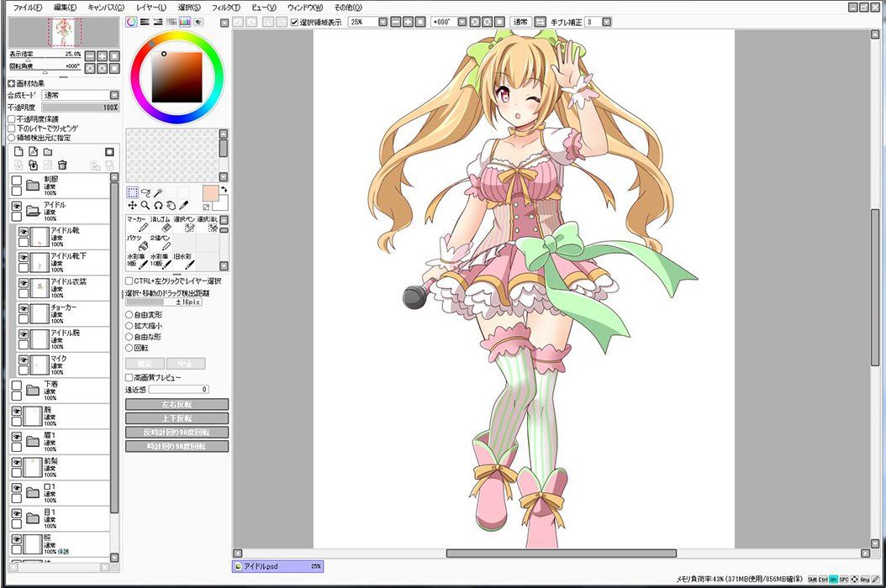Open the レイヤー menu
The width and height of the screenshot is (886, 588).
click(x=150, y=7)
